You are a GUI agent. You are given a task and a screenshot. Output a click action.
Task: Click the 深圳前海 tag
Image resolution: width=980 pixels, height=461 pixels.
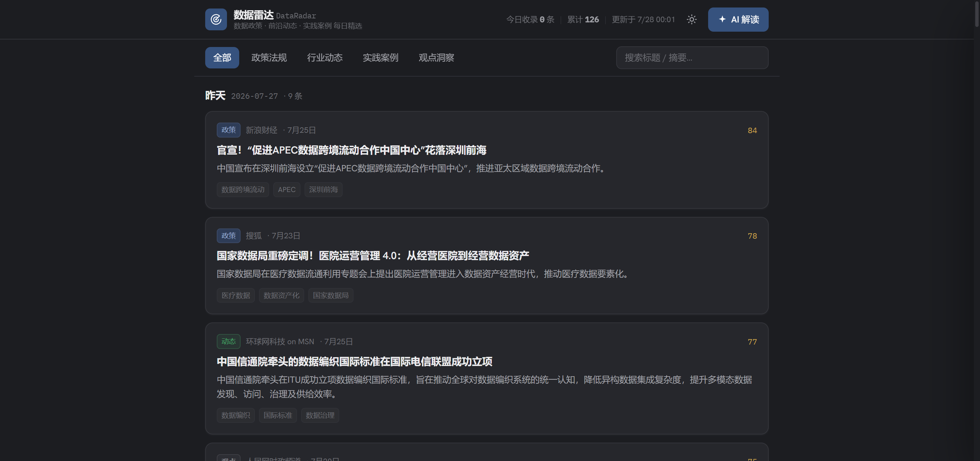323,190
